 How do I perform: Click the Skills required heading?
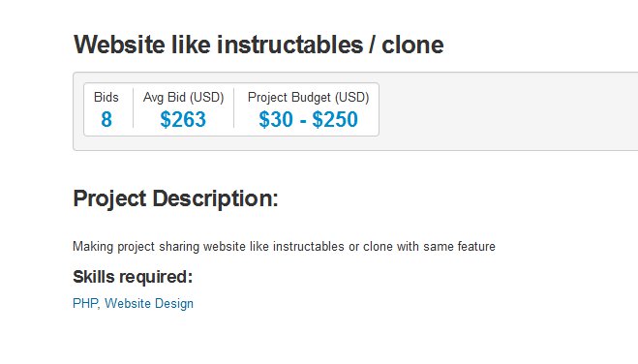(133, 277)
